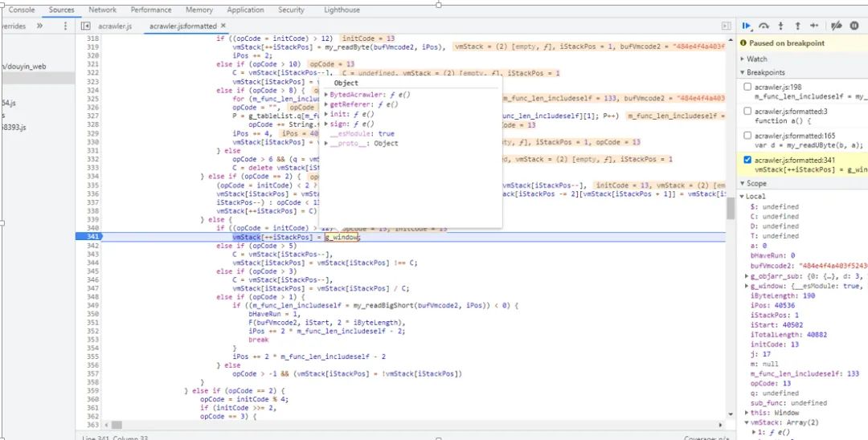Select the acrawler.js:formatted file tab
This screenshot has width=868, height=440.
pyautogui.click(x=182, y=26)
